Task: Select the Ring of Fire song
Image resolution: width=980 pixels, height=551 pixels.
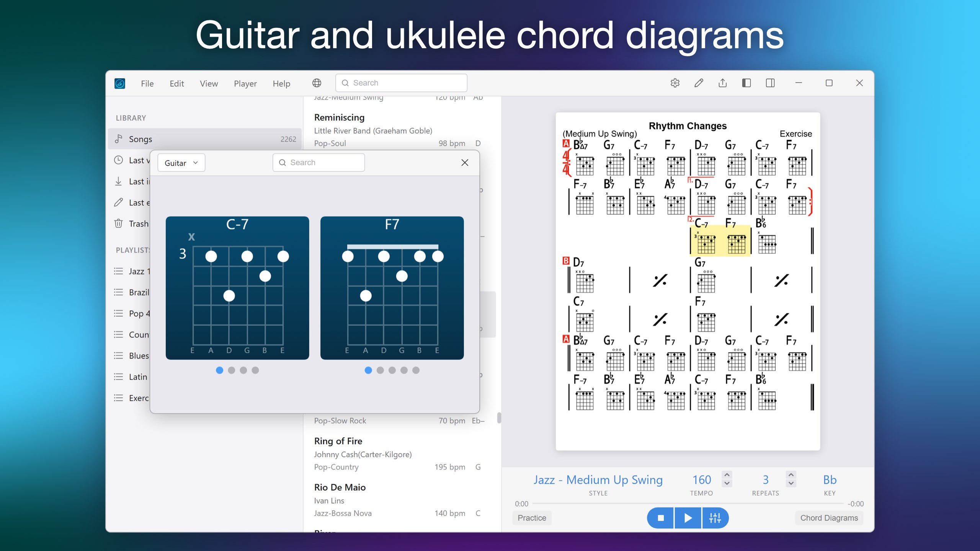Action: (x=400, y=454)
